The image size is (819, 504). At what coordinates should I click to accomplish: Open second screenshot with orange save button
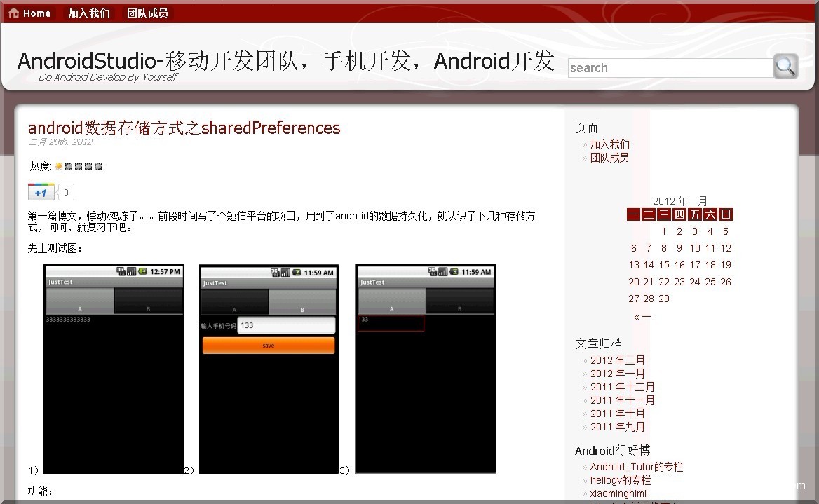tap(269, 369)
